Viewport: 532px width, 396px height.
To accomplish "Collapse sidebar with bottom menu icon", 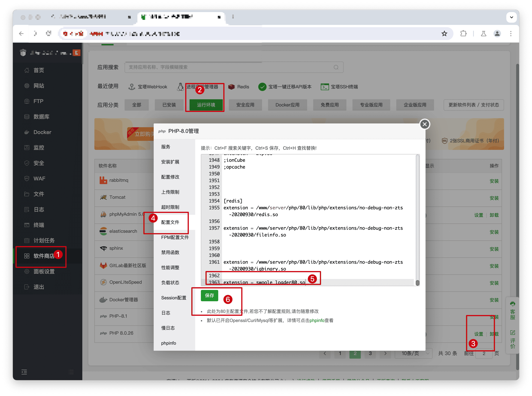I will tap(24, 372).
